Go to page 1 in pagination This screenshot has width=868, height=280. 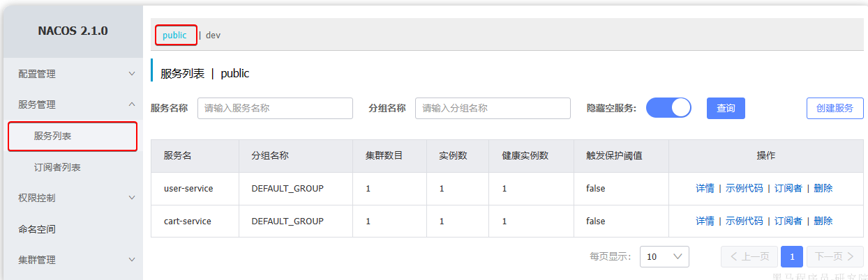(791, 256)
